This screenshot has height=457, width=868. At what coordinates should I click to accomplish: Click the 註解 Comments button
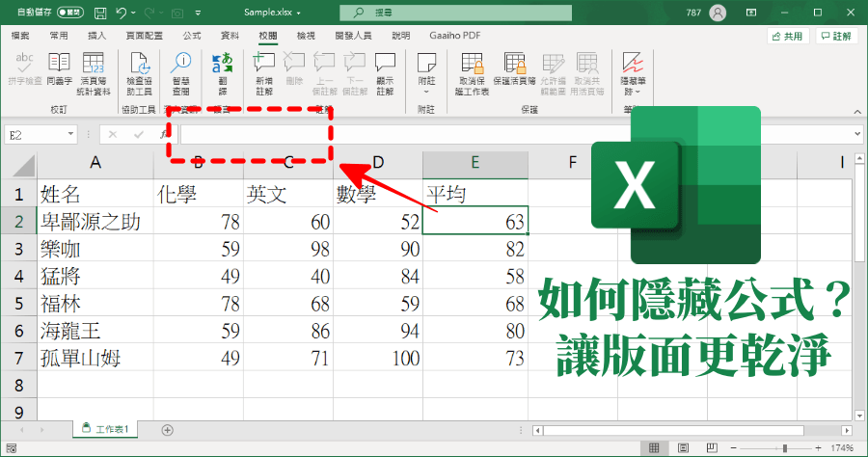836,36
